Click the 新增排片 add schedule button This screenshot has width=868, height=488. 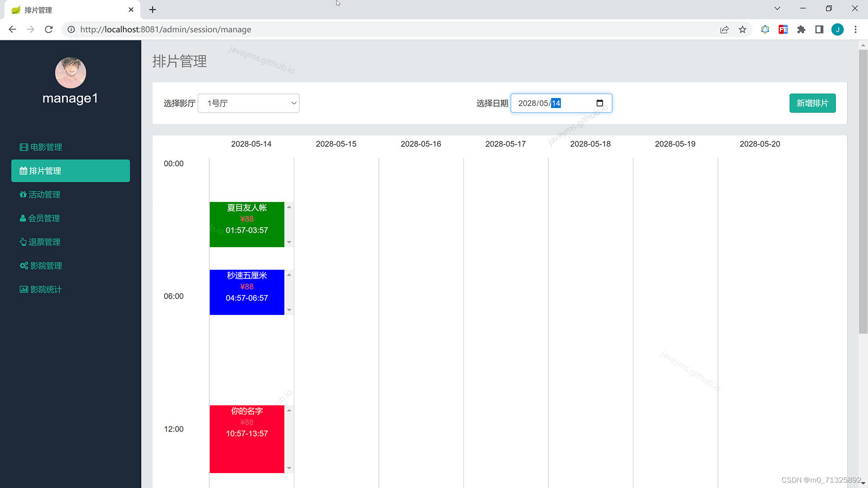pos(812,103)
